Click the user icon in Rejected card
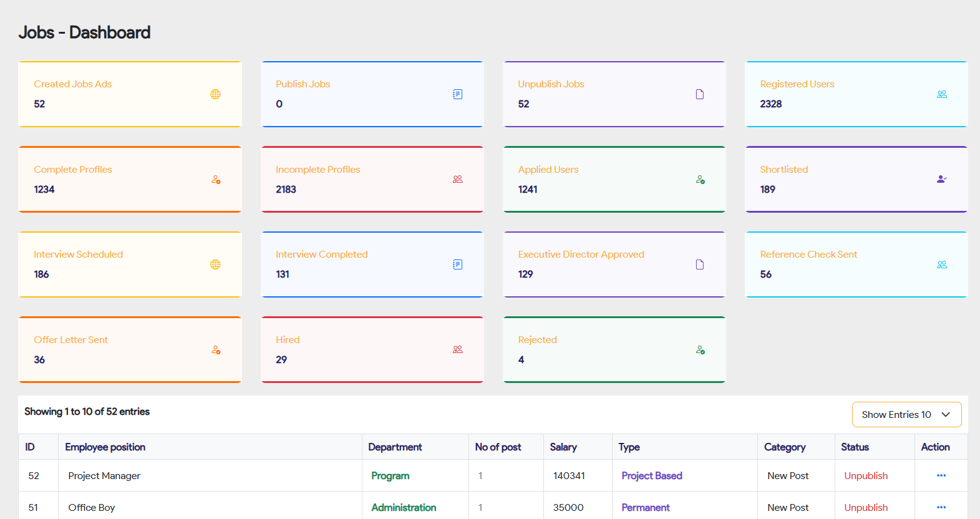The height and width of the screenshot is (519, 980). (x=700, y=350)
